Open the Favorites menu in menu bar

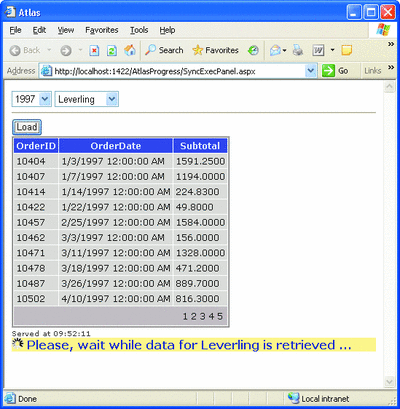point(102,30)
